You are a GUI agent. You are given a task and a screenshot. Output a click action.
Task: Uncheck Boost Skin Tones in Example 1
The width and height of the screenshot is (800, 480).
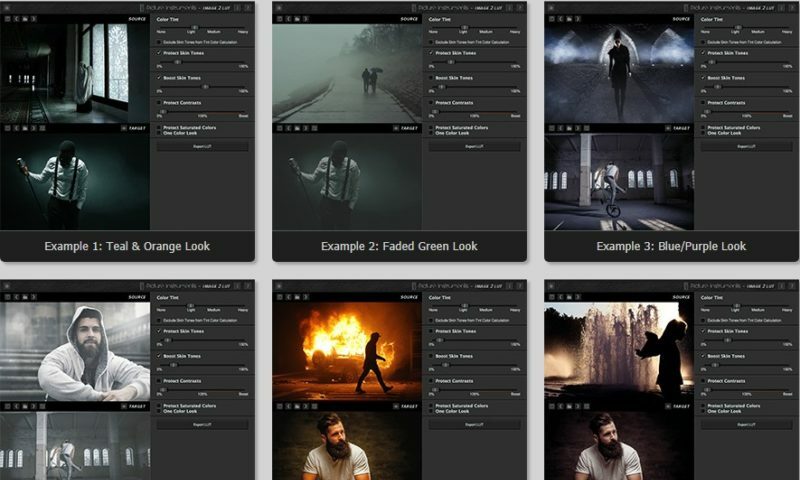[x=159, y=78]
